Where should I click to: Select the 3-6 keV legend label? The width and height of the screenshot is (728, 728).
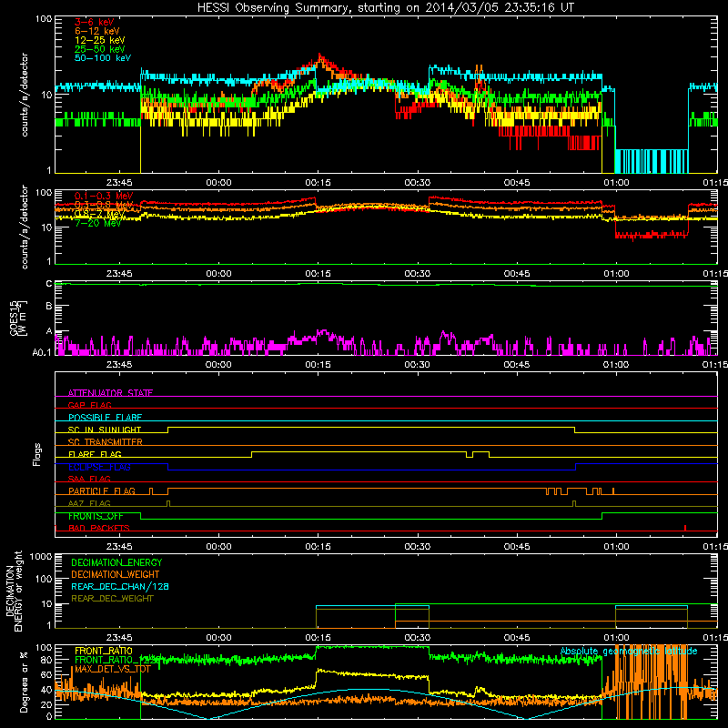tap(94, 22)
